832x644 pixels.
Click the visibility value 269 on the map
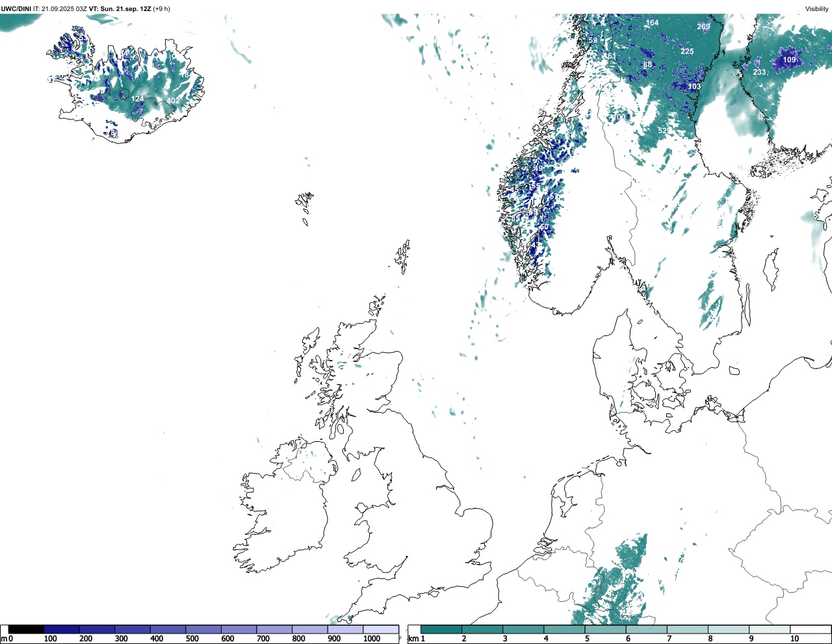point(703,27)
